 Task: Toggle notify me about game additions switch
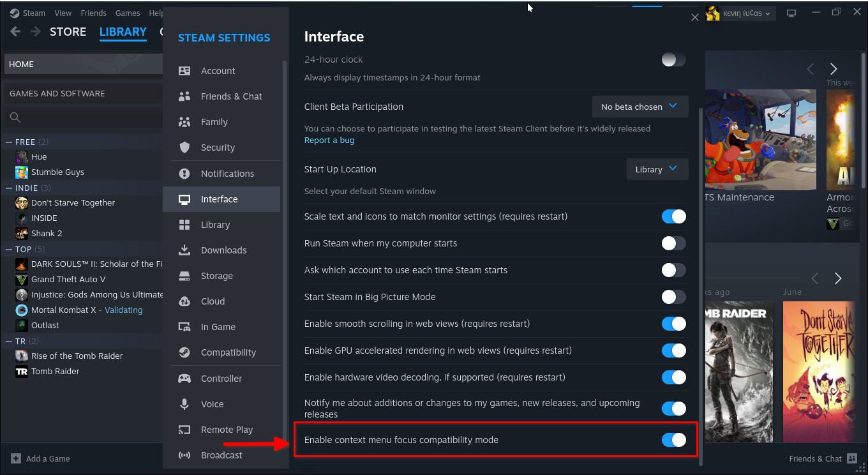pyautogui.click(x=673, y=409)
